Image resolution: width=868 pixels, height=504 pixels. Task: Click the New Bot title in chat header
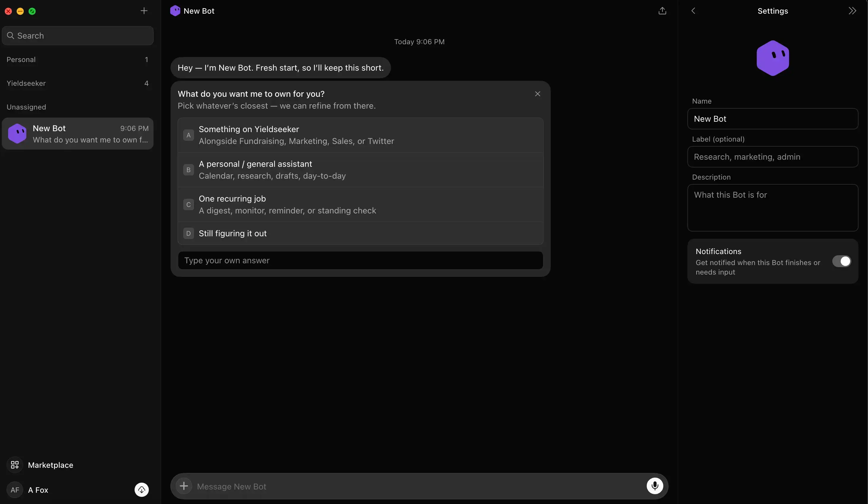pyautogui.click(x=199, y=11)
